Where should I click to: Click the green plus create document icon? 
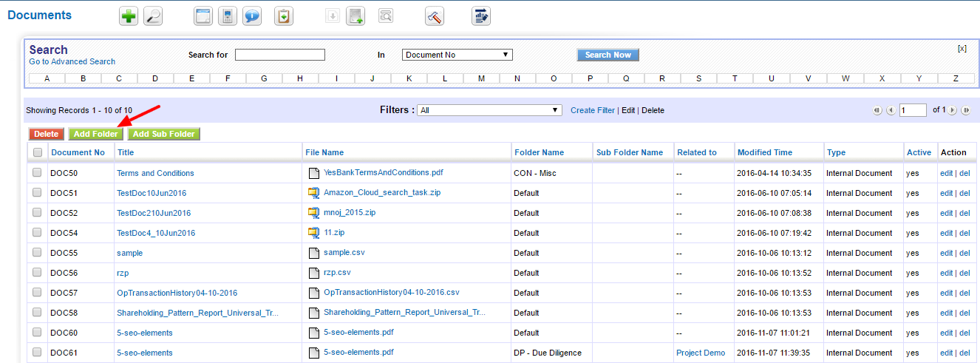click(129, 16)
